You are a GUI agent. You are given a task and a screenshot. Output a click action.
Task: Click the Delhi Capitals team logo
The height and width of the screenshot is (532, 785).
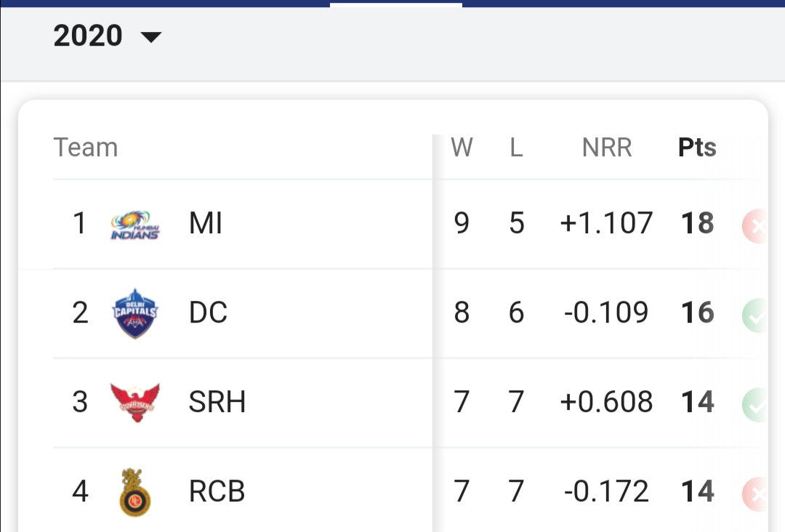pos(134,313)
